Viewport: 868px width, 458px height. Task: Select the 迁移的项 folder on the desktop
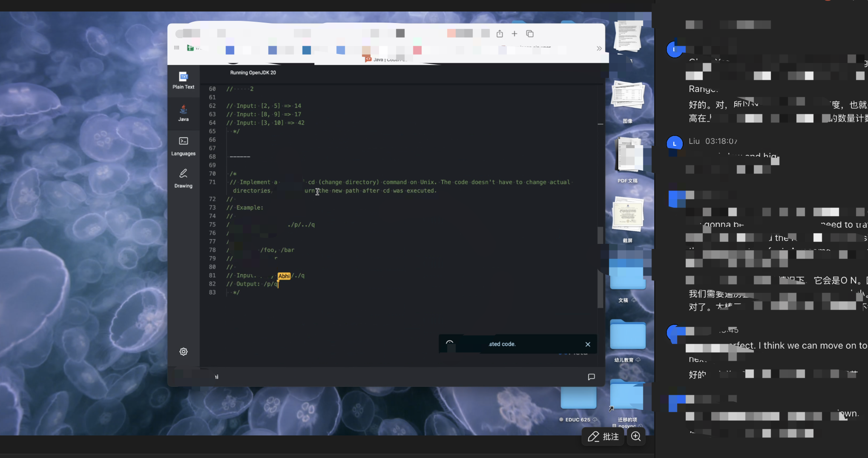[x=627, y=402]
